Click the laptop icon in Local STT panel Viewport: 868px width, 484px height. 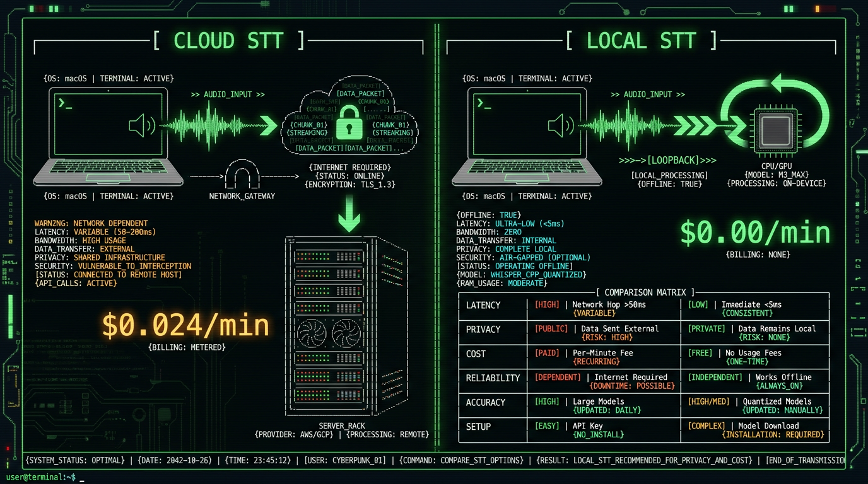(x=527, y=136)
